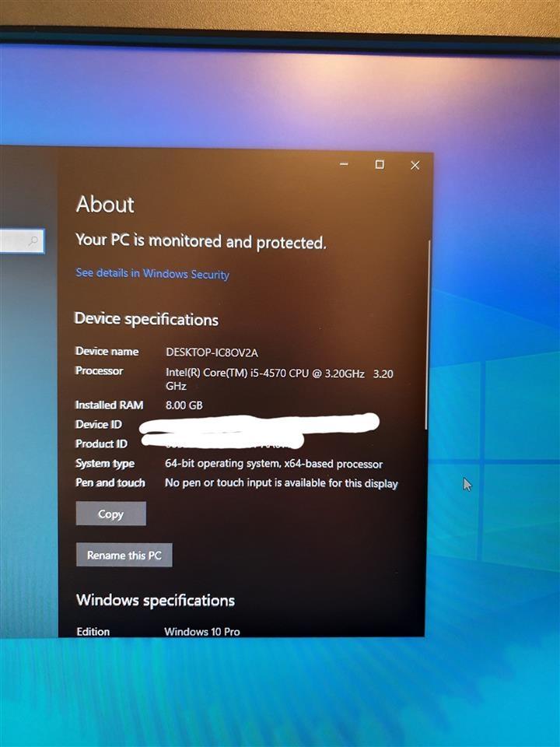
Task: Click the Installed RAM label
Action: 109,405
